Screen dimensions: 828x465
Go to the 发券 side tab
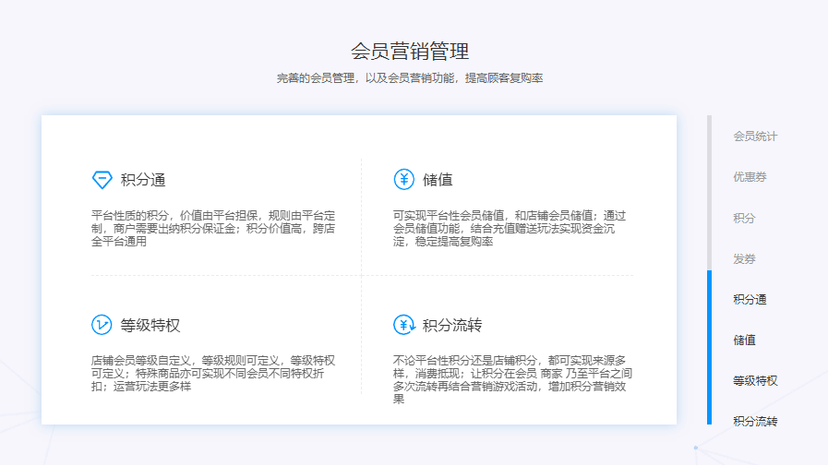(x=744, y=259)
